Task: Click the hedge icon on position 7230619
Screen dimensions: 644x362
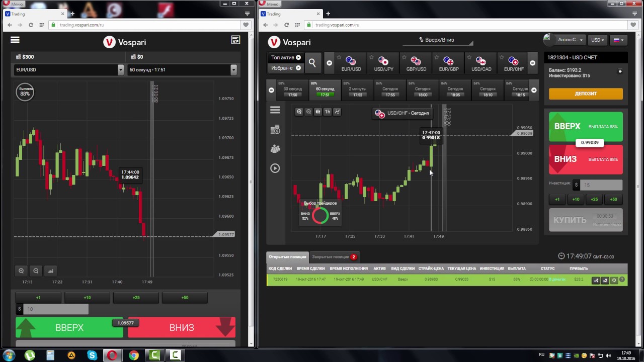Action: click(x=596, y=281)
